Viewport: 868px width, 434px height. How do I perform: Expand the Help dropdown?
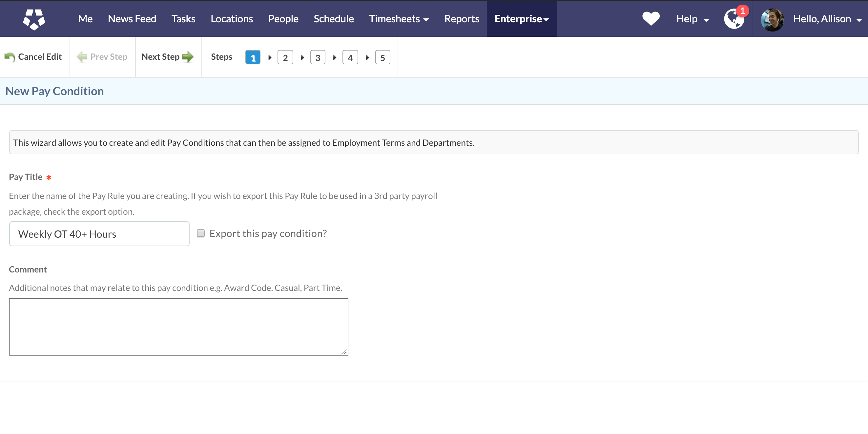tap(692, 19)
